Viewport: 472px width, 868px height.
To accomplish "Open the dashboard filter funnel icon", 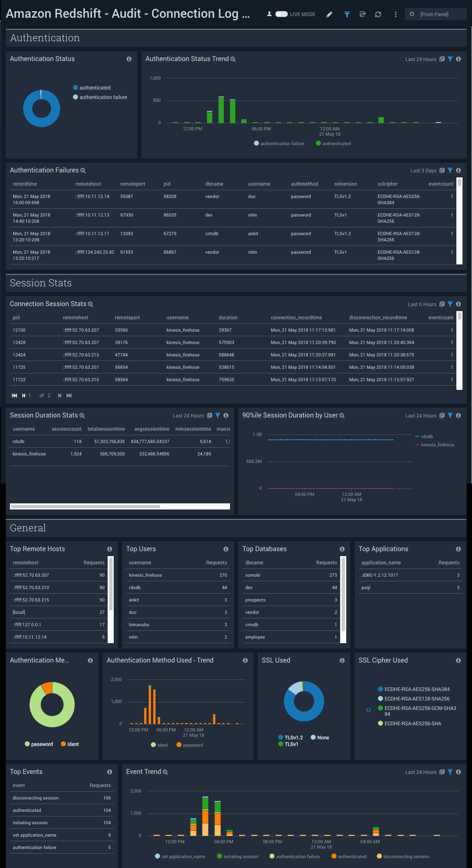I will click(347, 14).
